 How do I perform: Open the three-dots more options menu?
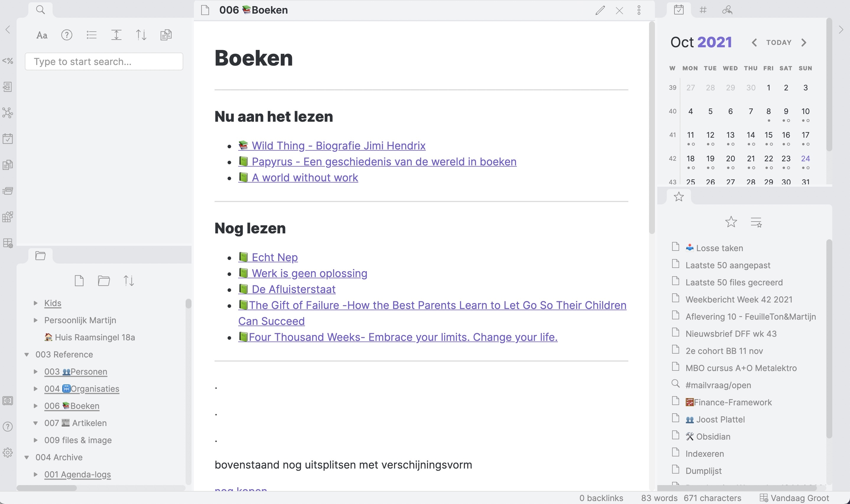(x=639, y=10)
